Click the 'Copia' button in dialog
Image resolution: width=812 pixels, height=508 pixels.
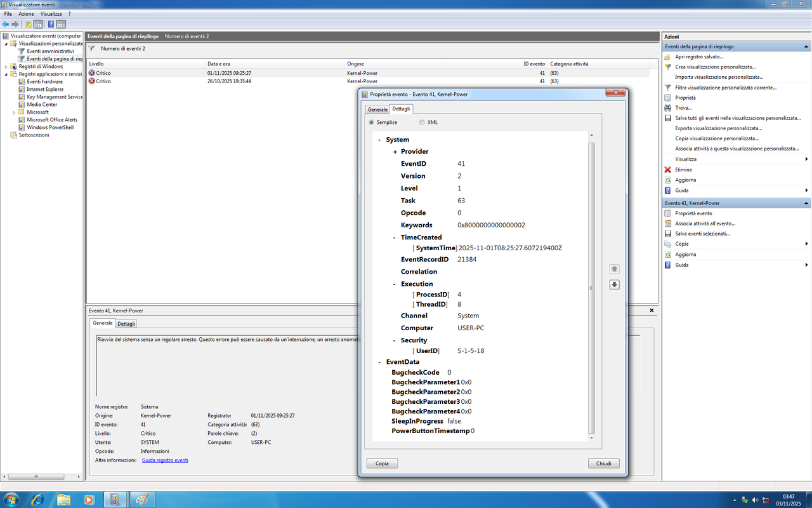[383, 464]
